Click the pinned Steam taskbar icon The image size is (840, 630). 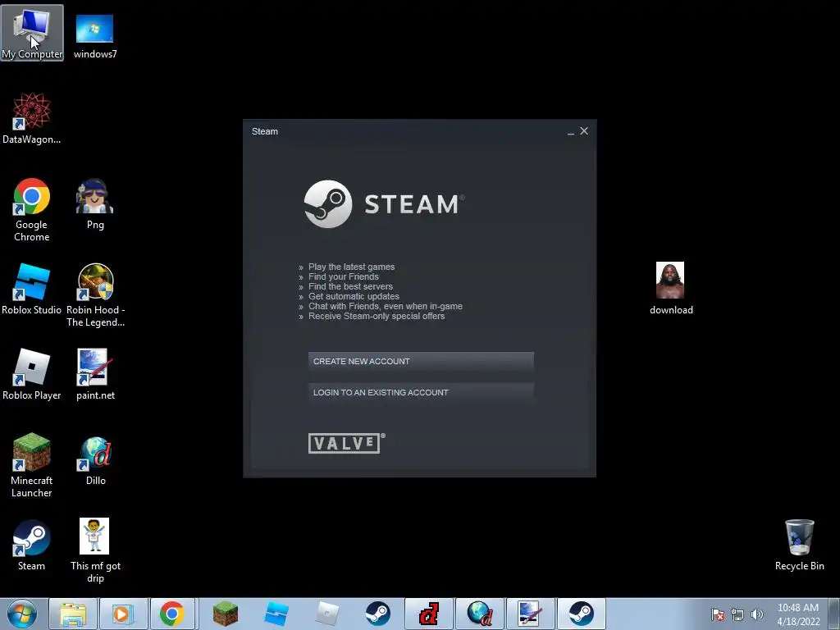tap(377, 614)
